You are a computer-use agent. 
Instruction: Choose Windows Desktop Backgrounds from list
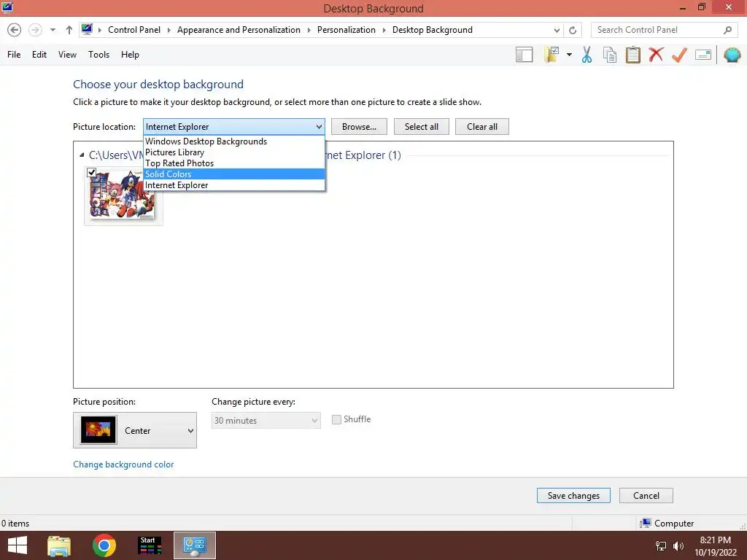[x=234, y=141]
